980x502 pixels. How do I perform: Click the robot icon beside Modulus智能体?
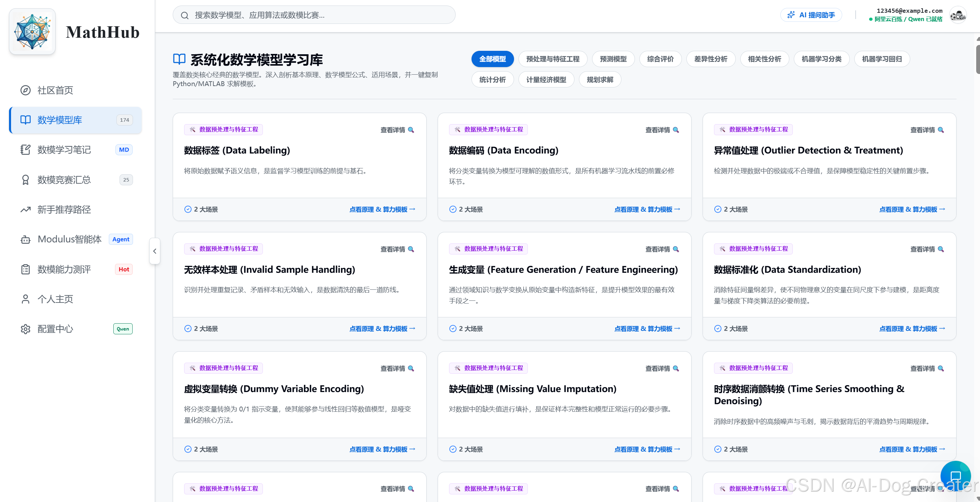(x=26, y=239)
